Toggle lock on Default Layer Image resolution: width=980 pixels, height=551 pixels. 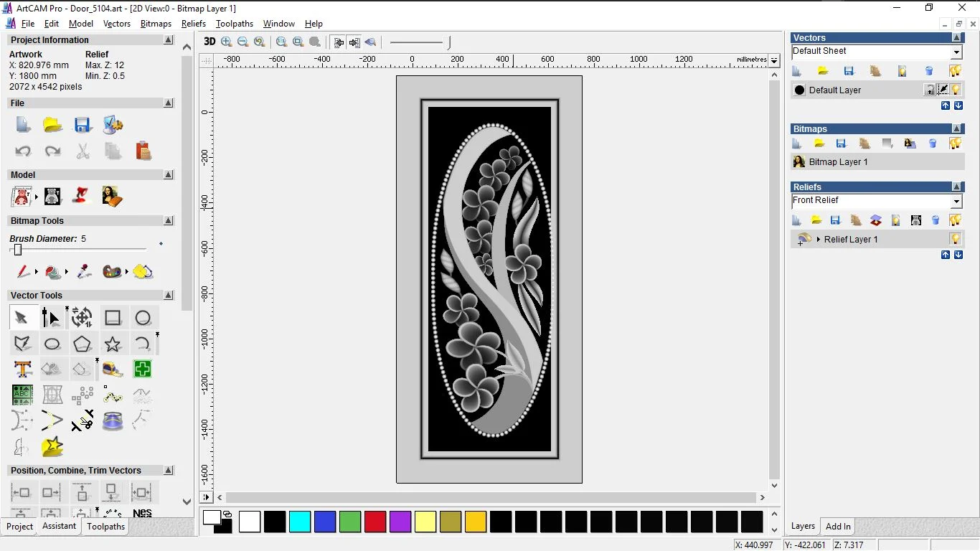(930, 90)
